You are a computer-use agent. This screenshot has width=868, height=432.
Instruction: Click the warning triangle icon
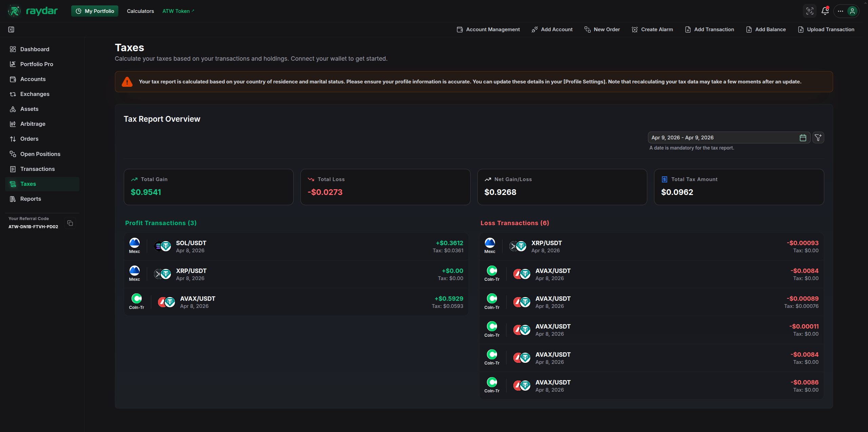127,82
